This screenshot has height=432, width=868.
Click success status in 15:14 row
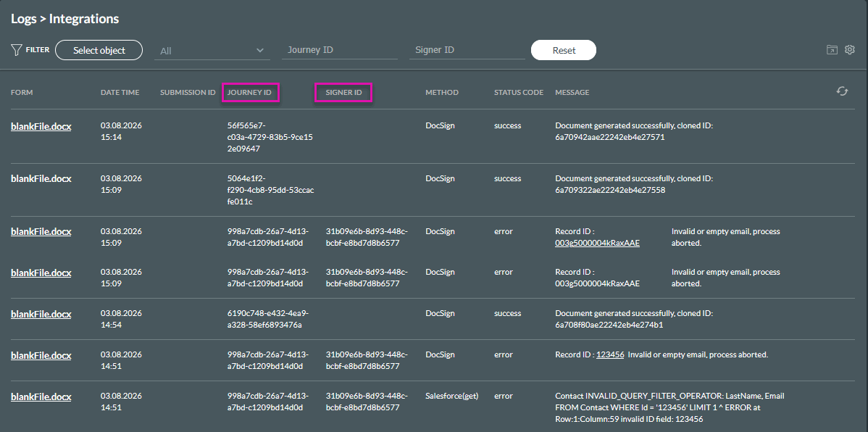pyautogui.click(x=508, y=125)
